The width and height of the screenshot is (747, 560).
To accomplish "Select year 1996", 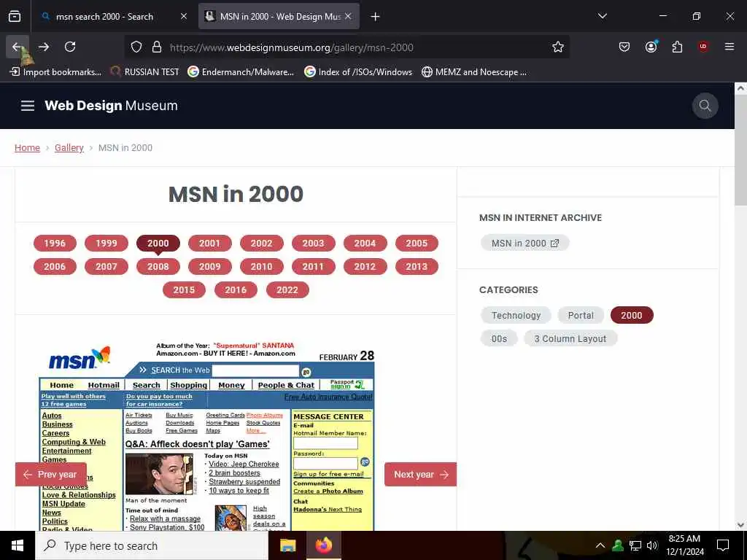I will point(55,244).
